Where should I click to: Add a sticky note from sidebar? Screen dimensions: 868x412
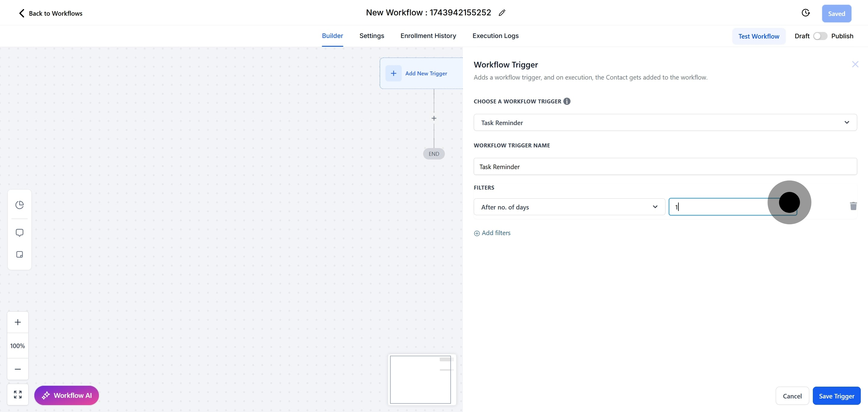[x=20, y=254]
